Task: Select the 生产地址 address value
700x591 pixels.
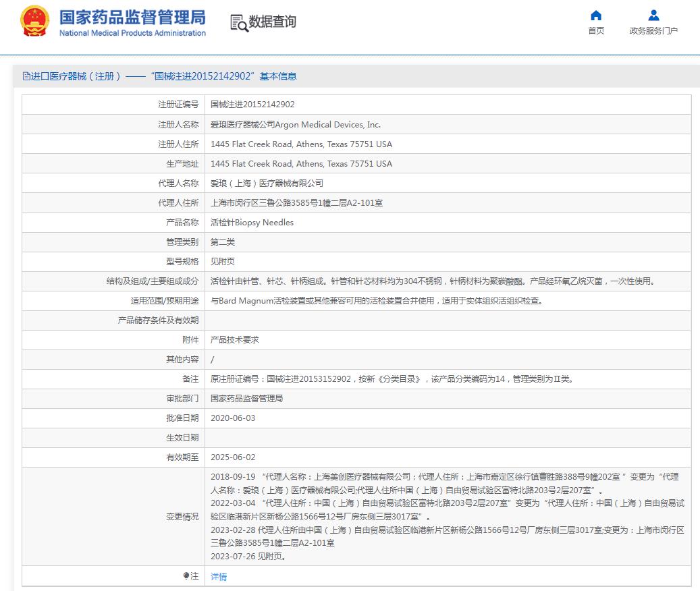Action: (x=301, y=164)
